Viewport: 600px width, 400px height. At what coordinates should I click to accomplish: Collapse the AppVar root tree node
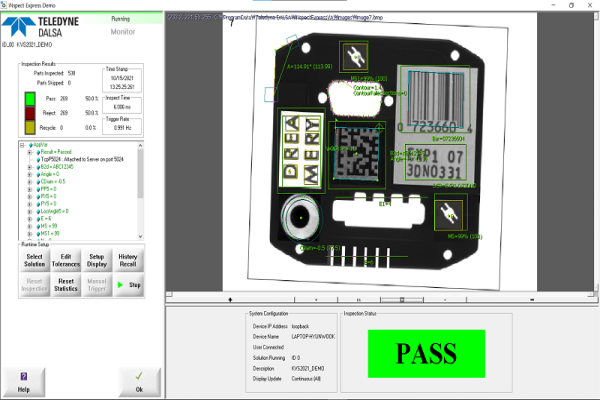coord(22,145)
